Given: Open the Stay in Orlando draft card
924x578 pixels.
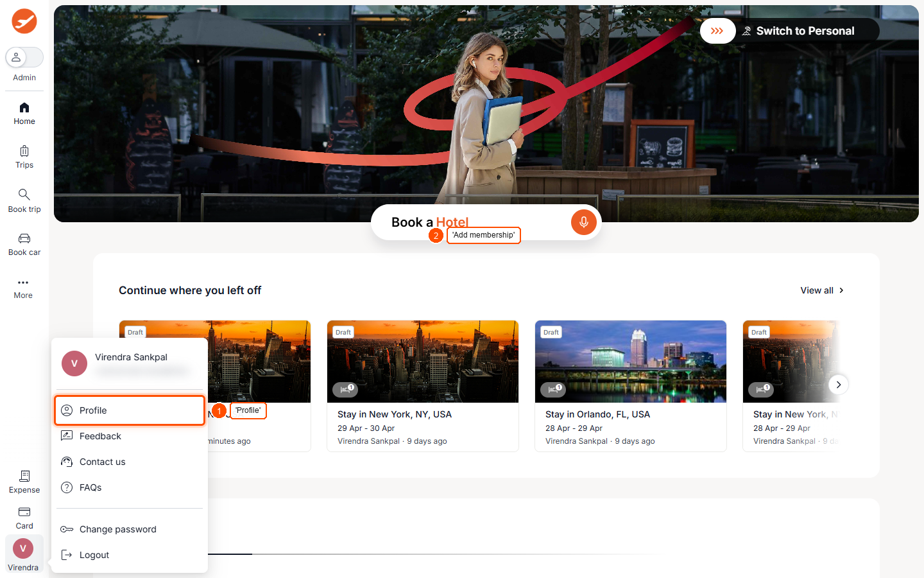Looking at the screenshot, I should (631, 386).
